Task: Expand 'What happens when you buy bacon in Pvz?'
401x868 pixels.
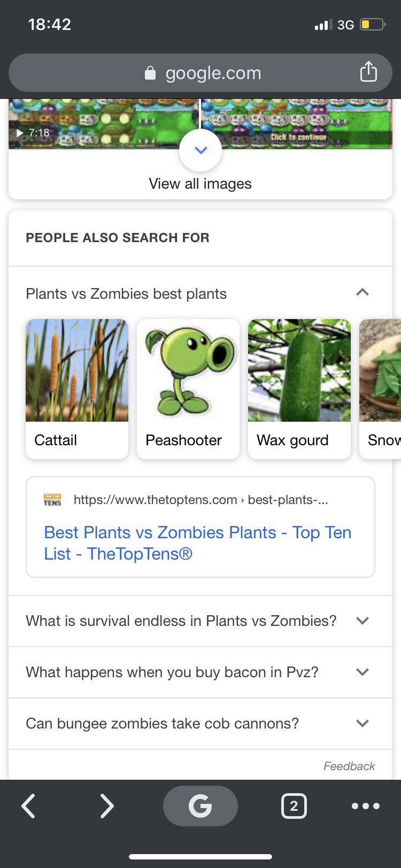Action: [362, 672]
